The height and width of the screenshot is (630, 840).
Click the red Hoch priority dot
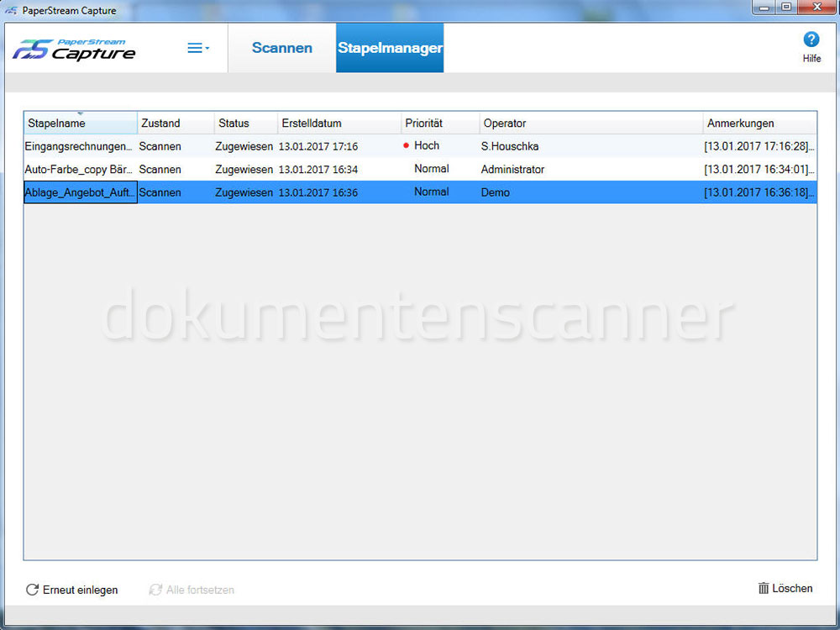(407, 145)
